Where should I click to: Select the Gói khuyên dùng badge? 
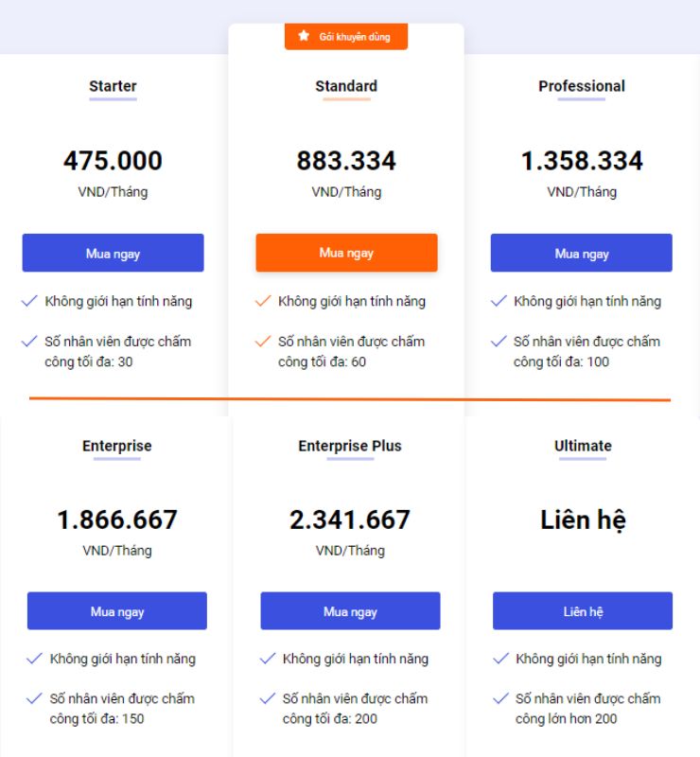[346, 36]
